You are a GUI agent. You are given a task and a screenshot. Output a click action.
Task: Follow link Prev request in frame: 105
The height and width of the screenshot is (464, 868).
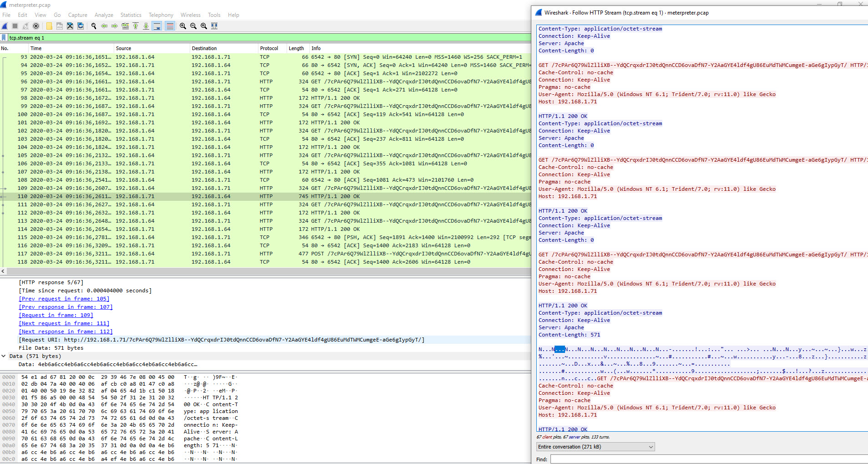point(64,299)
